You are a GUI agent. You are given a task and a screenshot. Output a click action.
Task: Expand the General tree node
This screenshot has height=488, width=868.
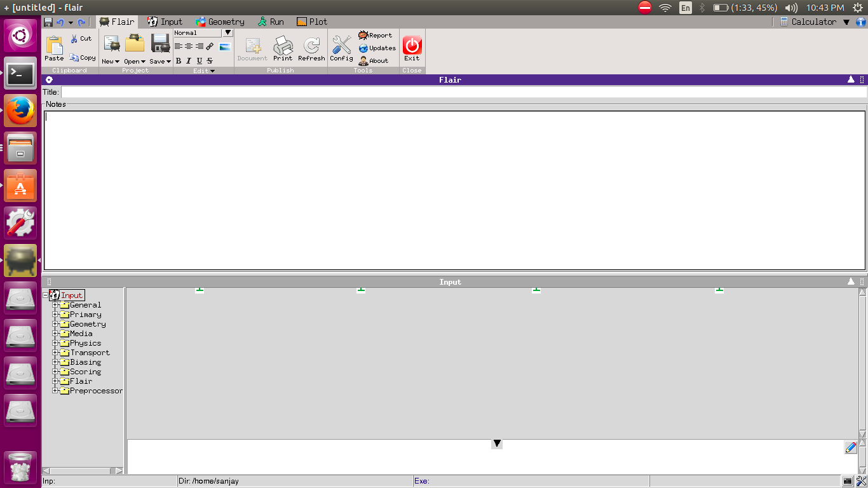pos(55,305)
